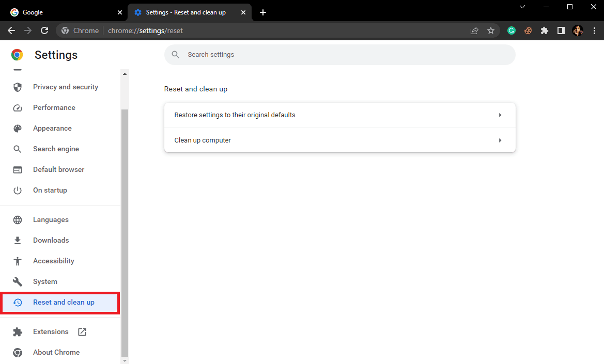Switch to the Google tab

[67, 12]
